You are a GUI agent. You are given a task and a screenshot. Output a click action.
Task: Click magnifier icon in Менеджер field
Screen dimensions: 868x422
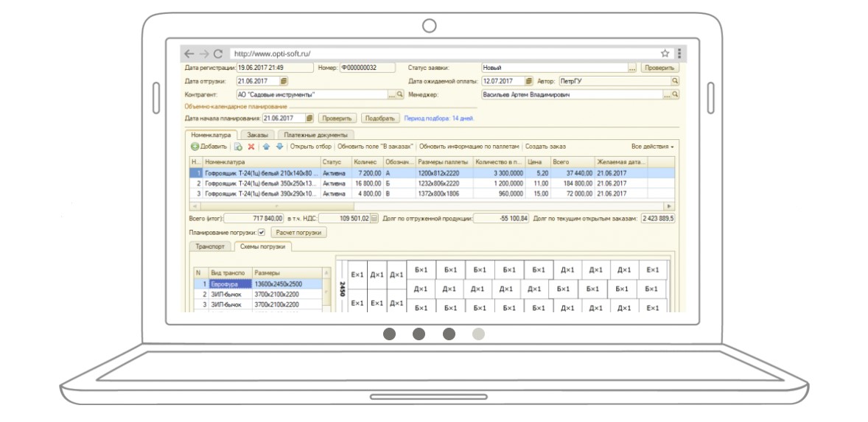[x=675, y=95]
